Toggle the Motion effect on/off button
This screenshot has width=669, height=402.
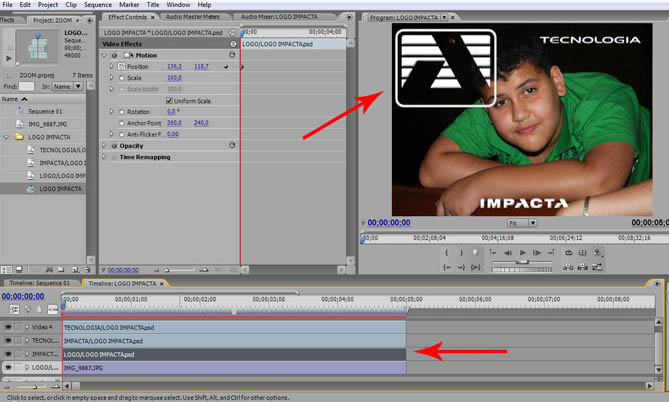tap(112, 55)
